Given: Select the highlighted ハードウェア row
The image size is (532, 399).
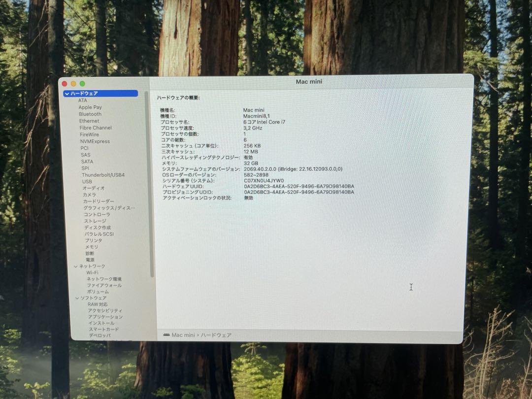Looking at the screenshot, I should (x=100, y=93).
